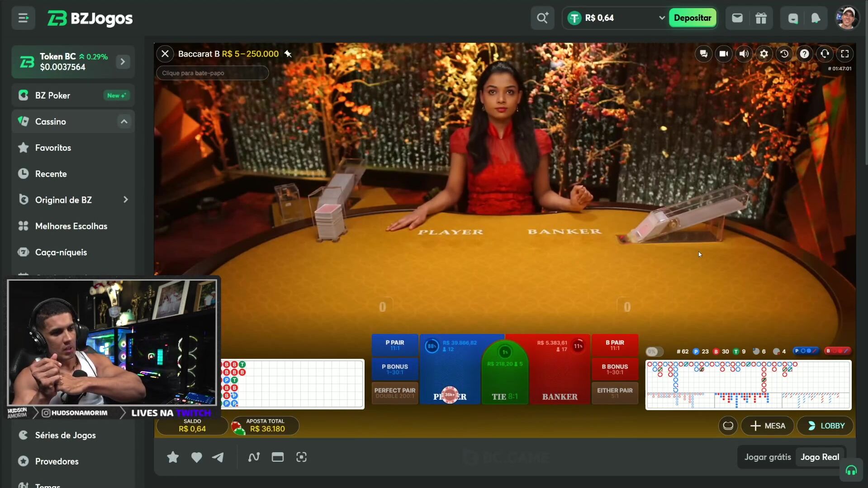The image size is (868, 488).
Task: Share the game via paper plane
Action: 218,457
